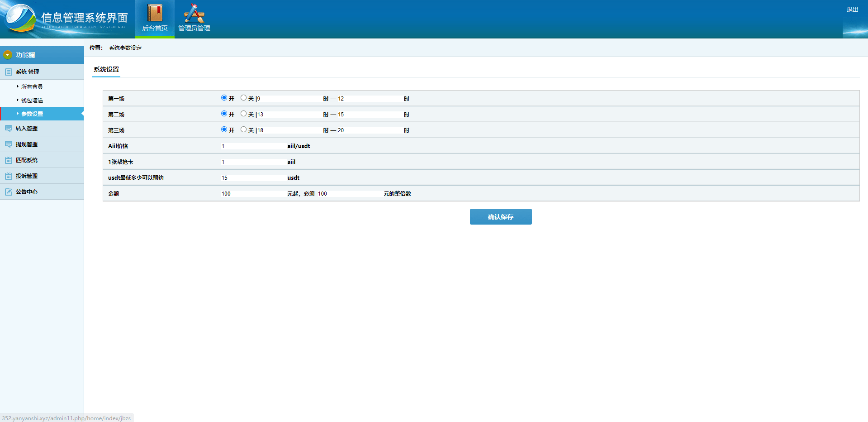The image size is (868, 422).
Task: Click the 确认保存 button
Action: (500, 217)
